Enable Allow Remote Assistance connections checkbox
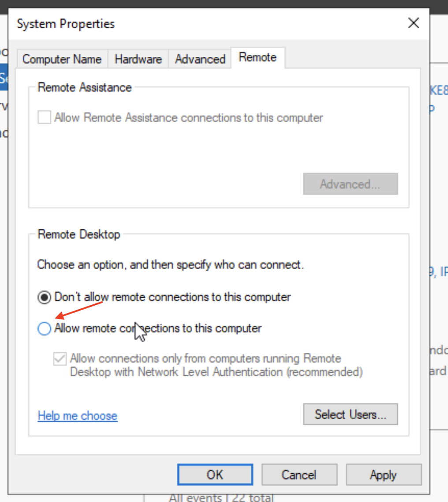Viewport: 448px width, 502px height. click(44, 118)
